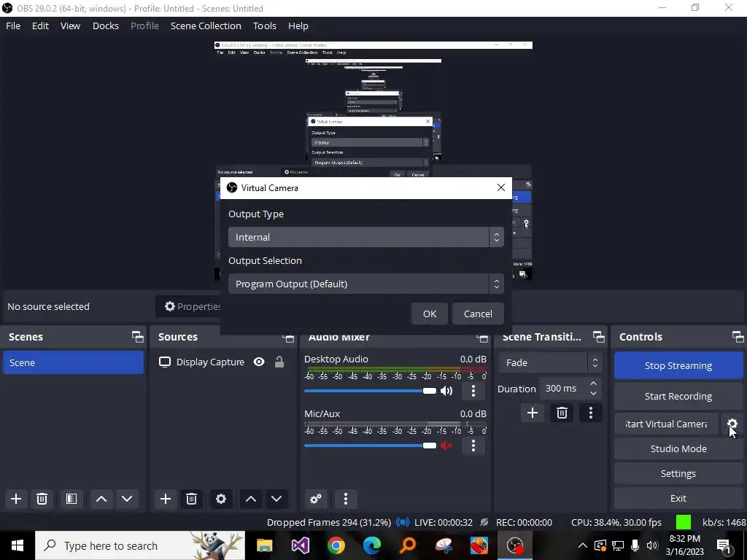The image size is (747, 560).
Task: Toggle Studio Mode
Action: pos(678,448)
